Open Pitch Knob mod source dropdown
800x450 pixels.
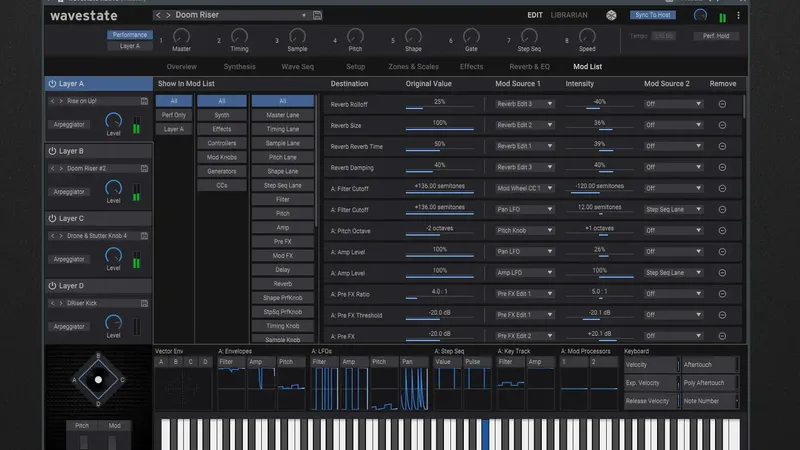click(525, 231)
